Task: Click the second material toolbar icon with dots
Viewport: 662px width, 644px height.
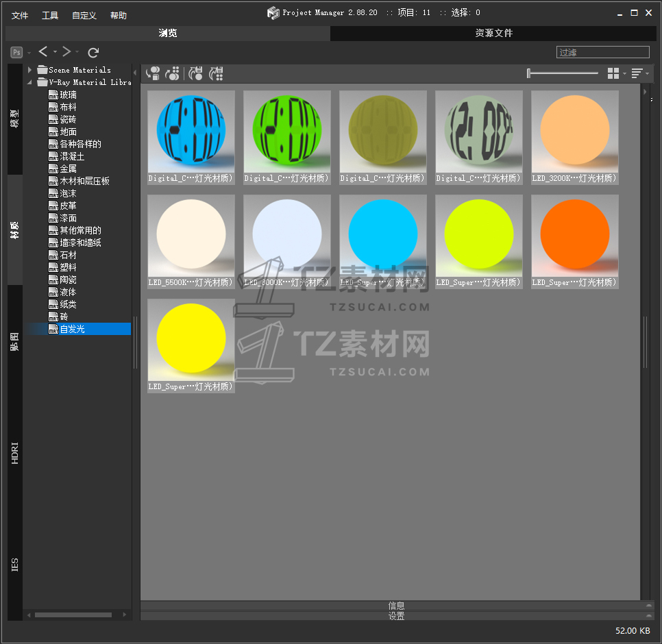Action: [x=173, y=73]
